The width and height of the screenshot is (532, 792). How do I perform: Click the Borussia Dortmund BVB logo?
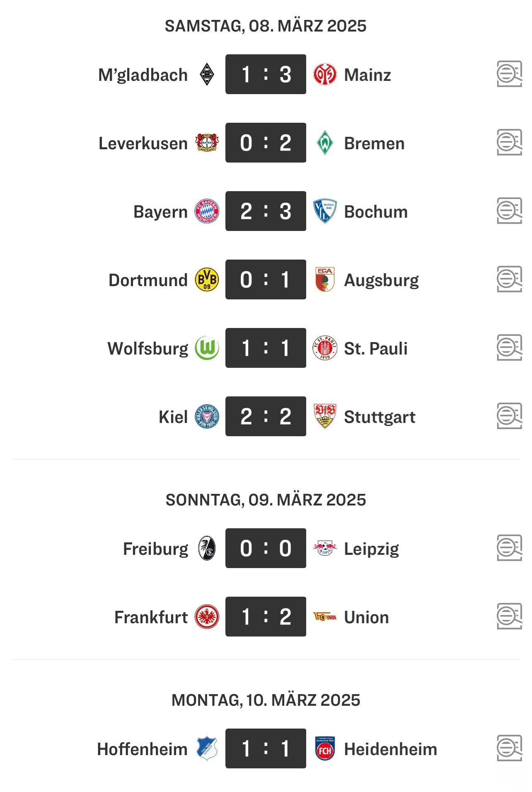pyautogui.click(x=207, y=279)
